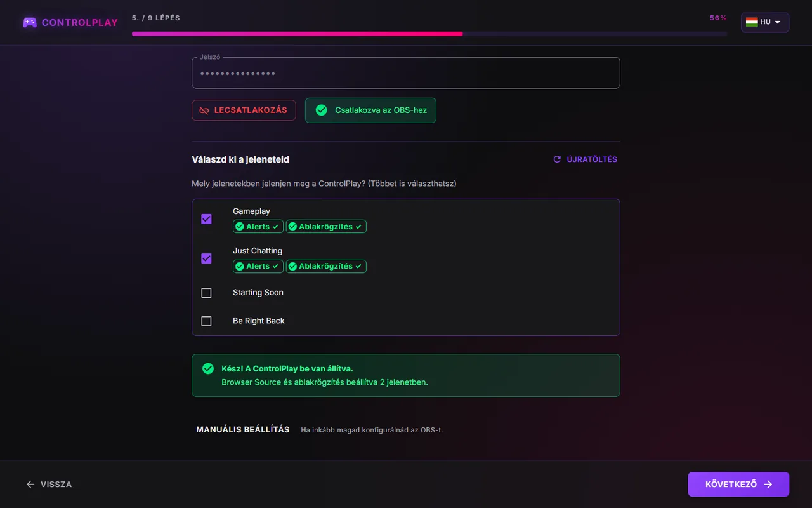Click the 5. / 9 lépés step label
Viewport: 812px width, 508px height.
pos(156,18)
